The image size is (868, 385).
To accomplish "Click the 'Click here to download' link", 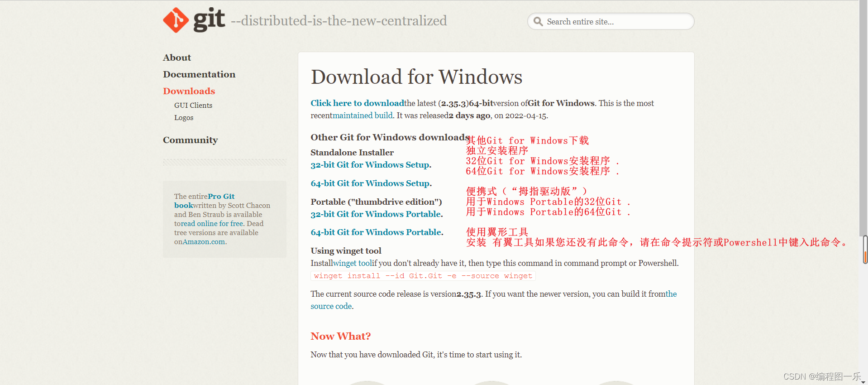I will click(357, 103).
